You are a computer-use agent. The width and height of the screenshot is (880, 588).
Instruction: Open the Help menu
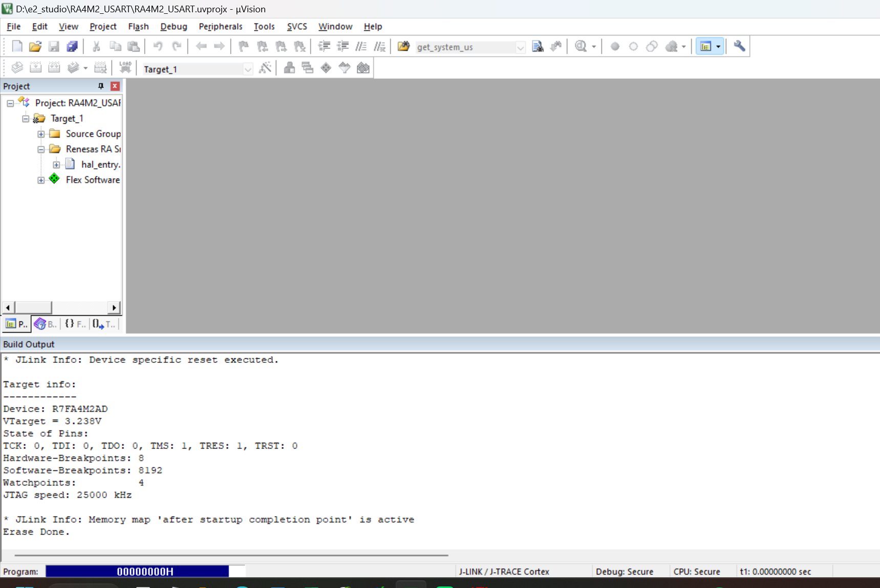point(373,27)
